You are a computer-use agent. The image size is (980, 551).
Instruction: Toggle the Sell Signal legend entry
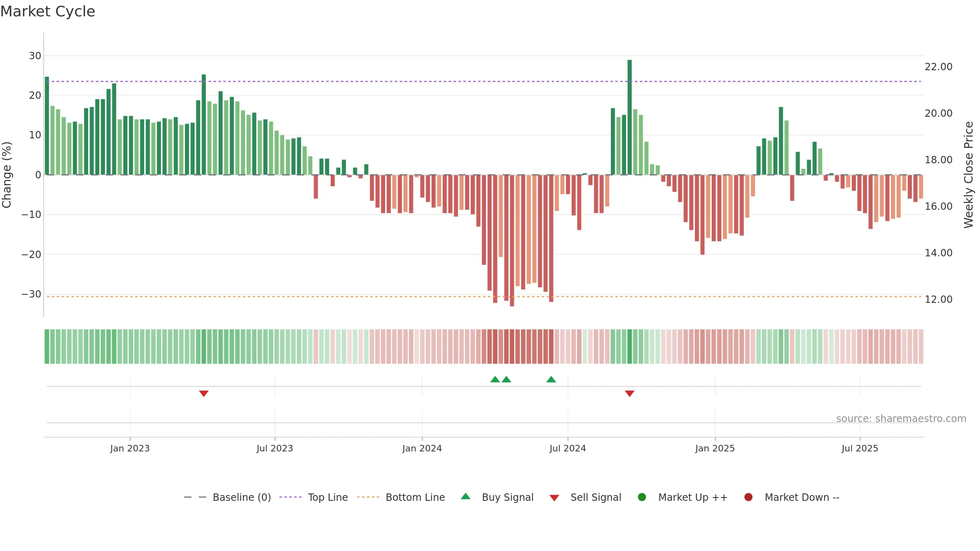(x=585, y=497)
